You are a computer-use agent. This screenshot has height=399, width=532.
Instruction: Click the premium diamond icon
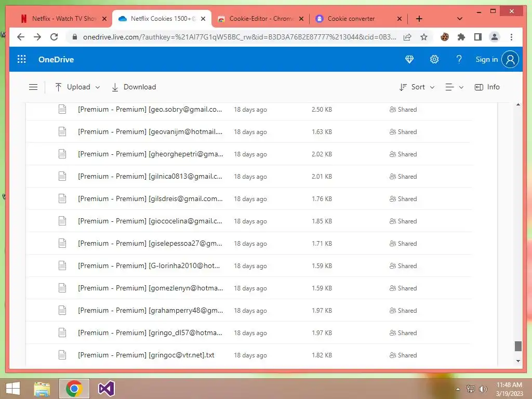[409, 59]
